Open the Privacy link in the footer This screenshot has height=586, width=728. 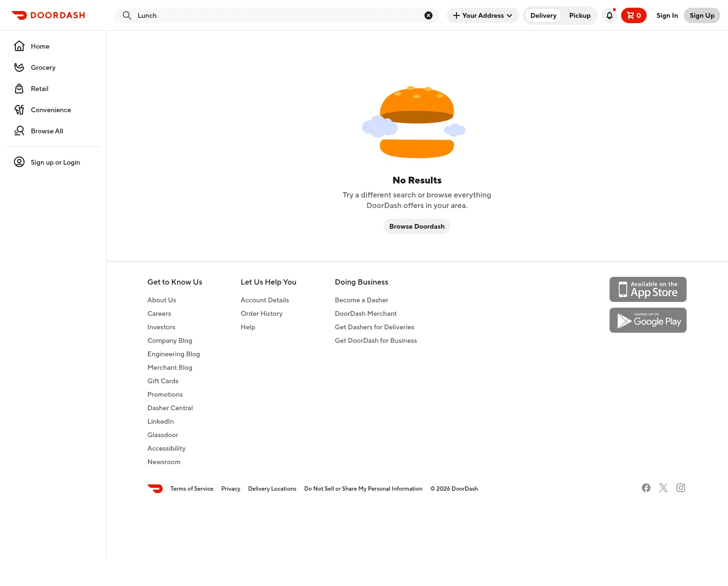point(231,489)
